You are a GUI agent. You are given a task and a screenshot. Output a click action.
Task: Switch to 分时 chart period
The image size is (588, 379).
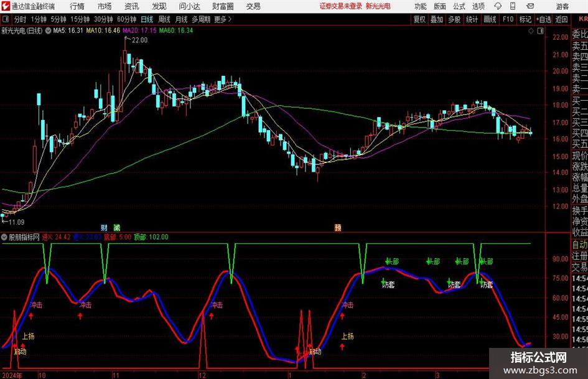tap(20, 19)
